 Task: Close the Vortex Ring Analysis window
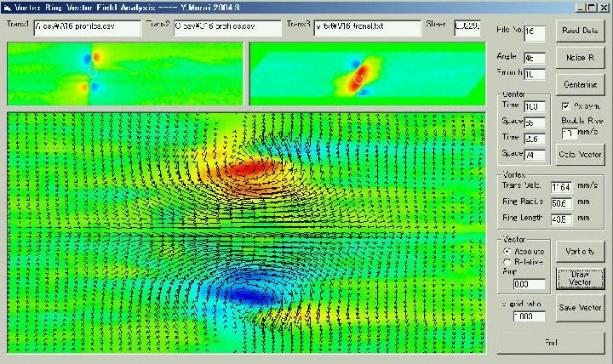[604, 7]
